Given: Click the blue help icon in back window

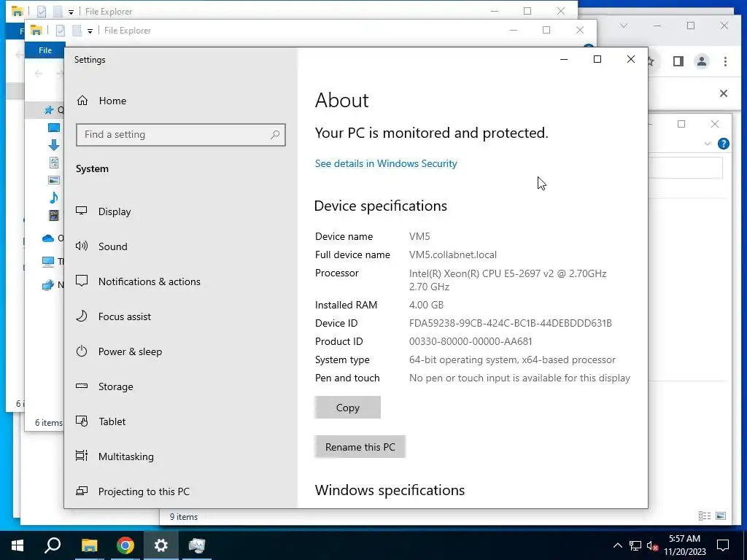Looking at the screenshot, I should [723, 144].
